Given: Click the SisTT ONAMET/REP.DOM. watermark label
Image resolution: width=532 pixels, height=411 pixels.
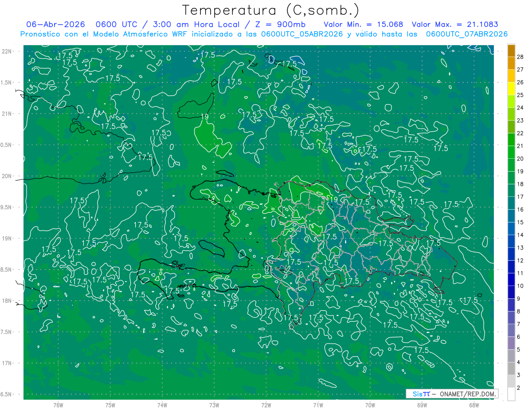Looking at the screenshot, I should click(452, 394).
